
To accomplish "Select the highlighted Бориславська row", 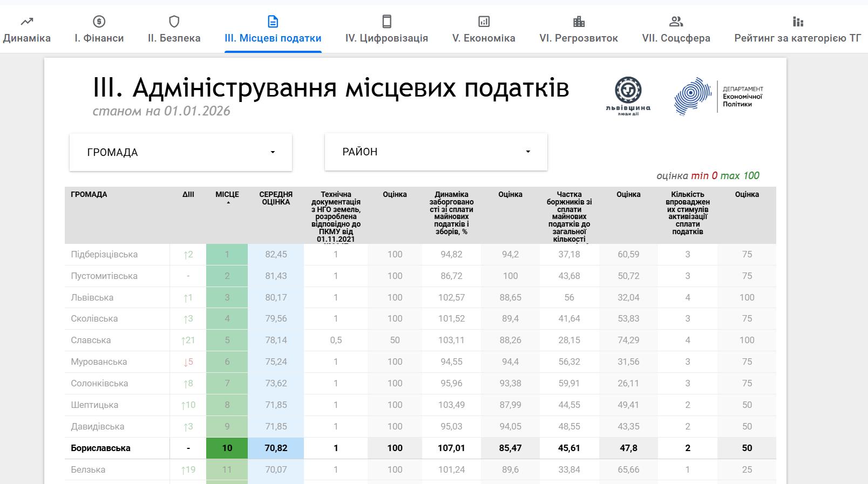I will coord(101,448).
